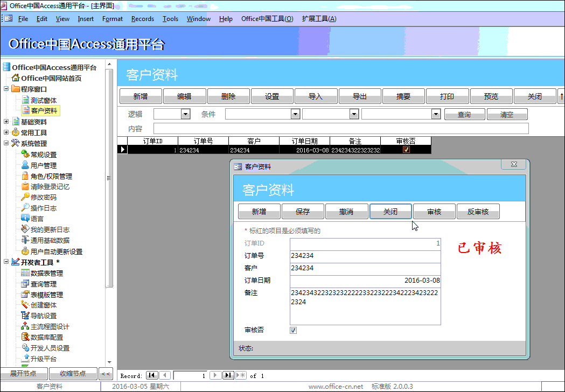
Task: Open the second 条件 operator dropdown
Action: tap(354, 114)
